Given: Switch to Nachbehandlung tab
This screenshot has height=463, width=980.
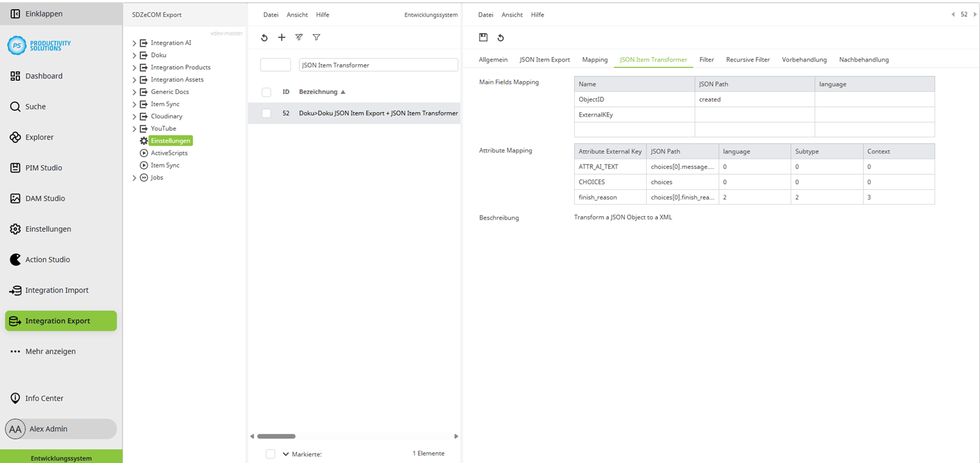Looking at the screenshot, I should coord(864,60).
